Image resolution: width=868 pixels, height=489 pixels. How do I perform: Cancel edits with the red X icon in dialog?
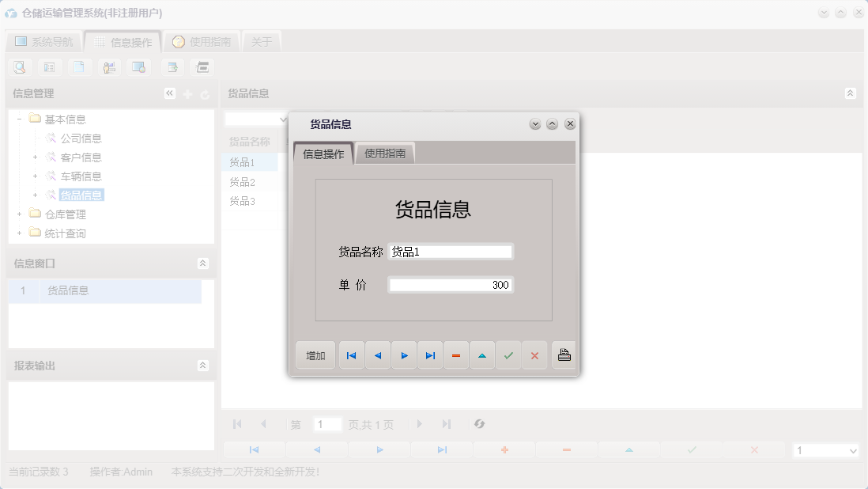pyautogui.click(x=534, y=355)
